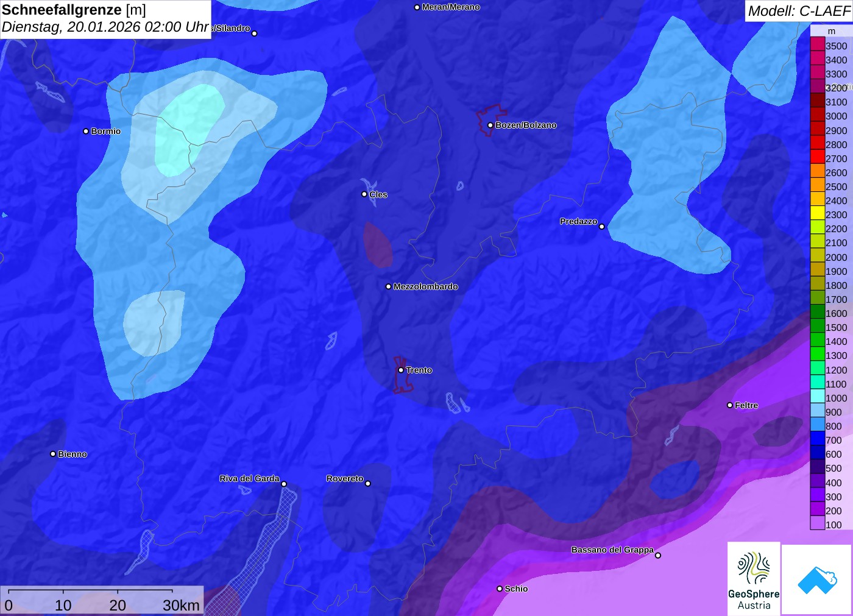Click the 700 m blue legend swatch
Screen dimensions: 853x616
click(818, 439)
